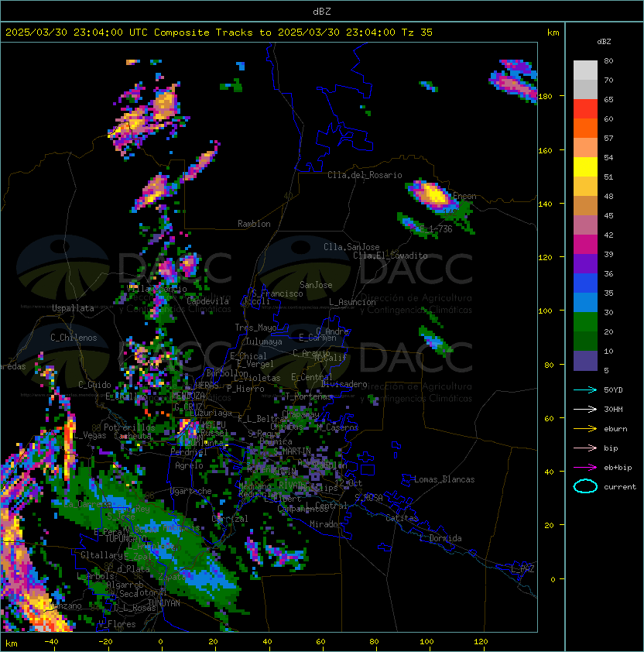Screen dimensions: 644x652
Task: Click the white 30HM arrow in legend
Action: [x=585, y=409]
